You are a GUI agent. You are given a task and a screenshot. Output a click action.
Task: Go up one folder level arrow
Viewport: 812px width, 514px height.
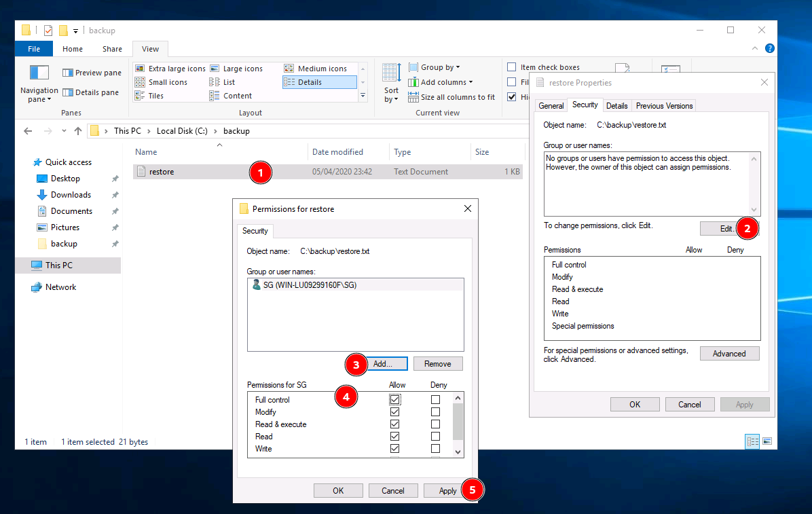[x=78, y=131]
